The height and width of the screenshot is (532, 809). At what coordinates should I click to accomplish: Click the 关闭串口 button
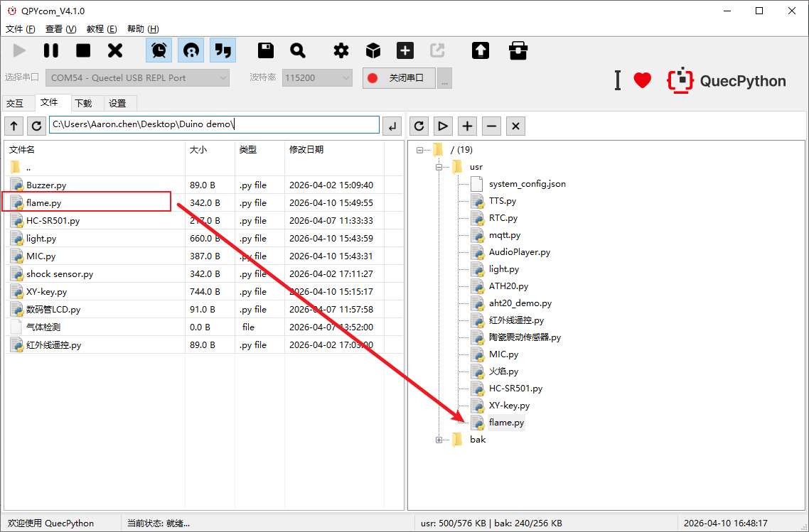click(398, 77)
